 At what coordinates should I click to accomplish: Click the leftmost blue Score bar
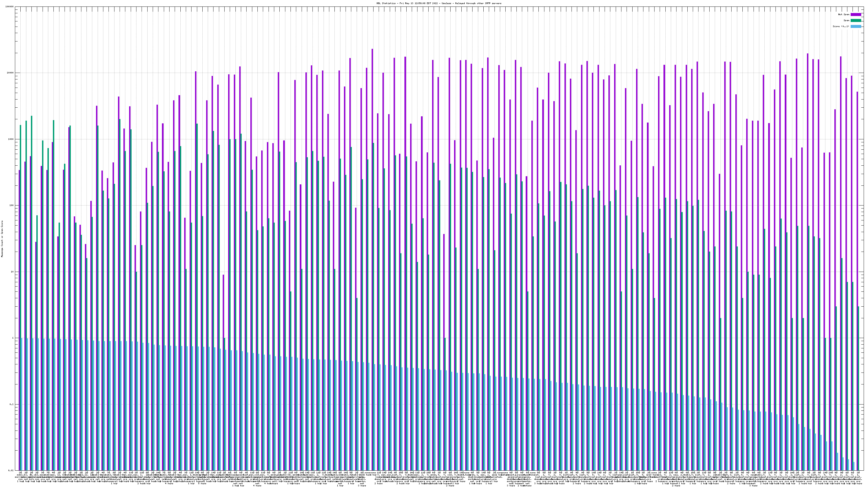22,404
